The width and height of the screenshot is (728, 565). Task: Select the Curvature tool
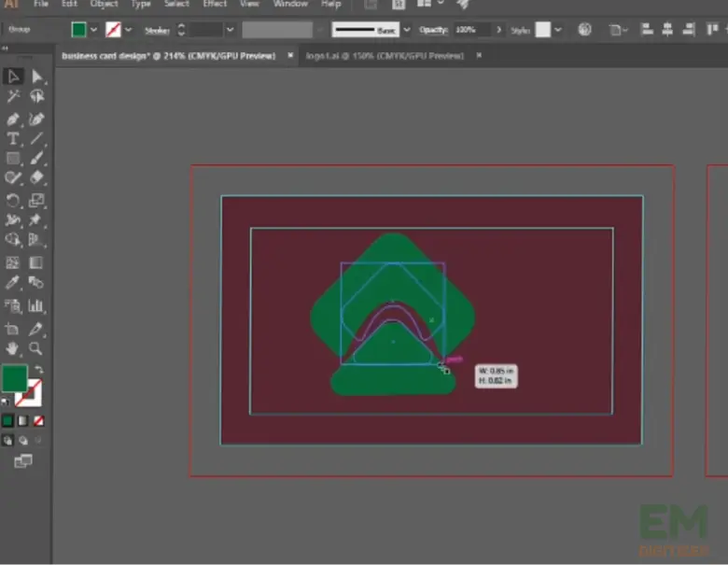pos(36,119)
